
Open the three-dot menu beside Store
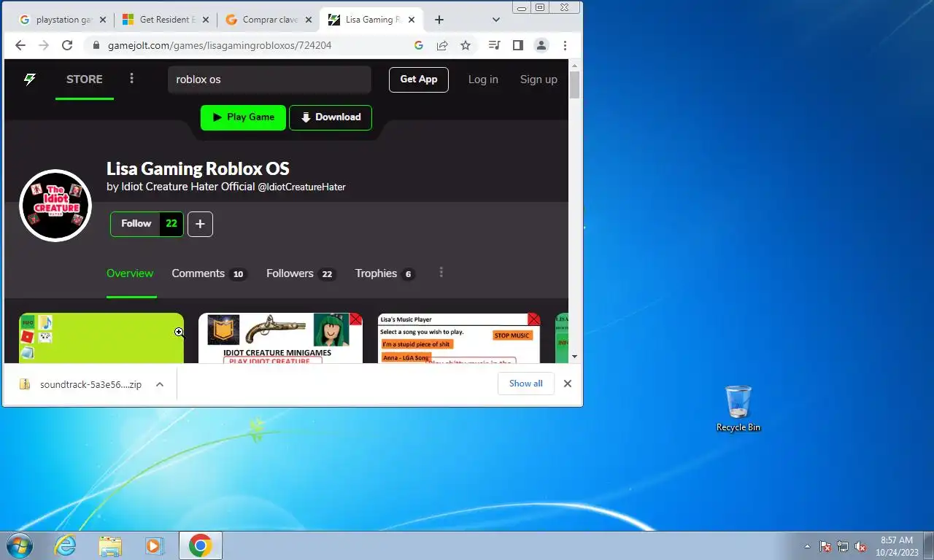pos(132,79)
